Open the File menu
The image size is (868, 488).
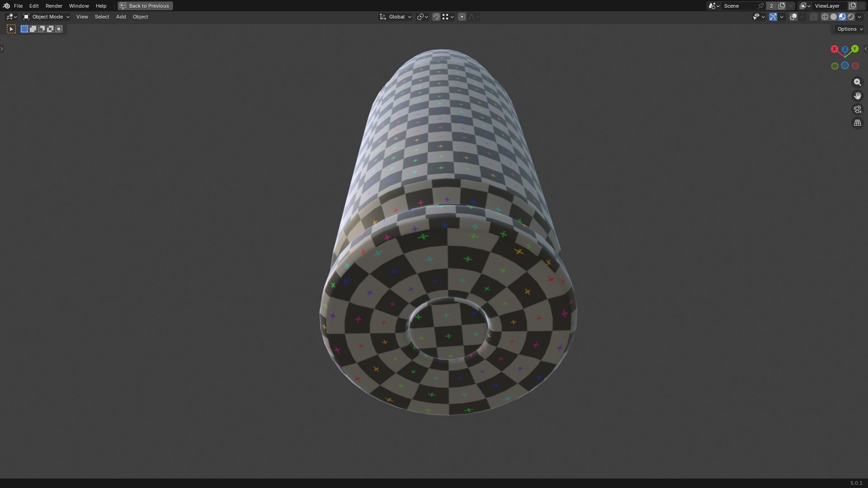coord(18,6)
